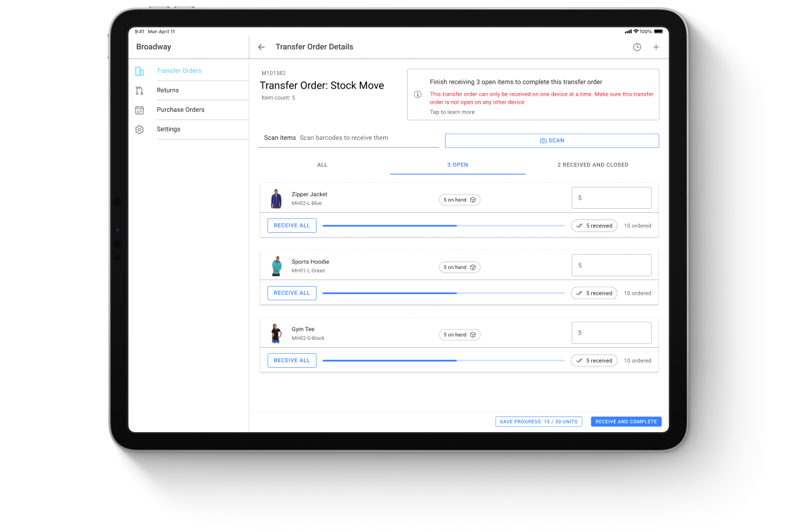The width and height of the screenshot is (798, 532).
Task: Click the 'Transfer Order: Stock Move' heading
Action: [322, 86]
